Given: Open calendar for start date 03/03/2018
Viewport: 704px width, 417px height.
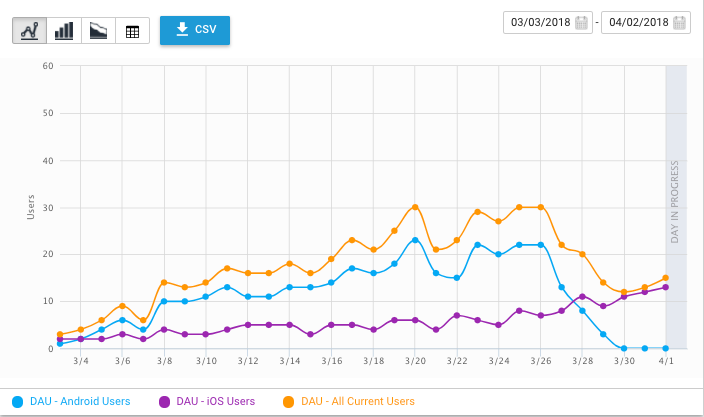Looking at the screenshot, I should (581, 23).
